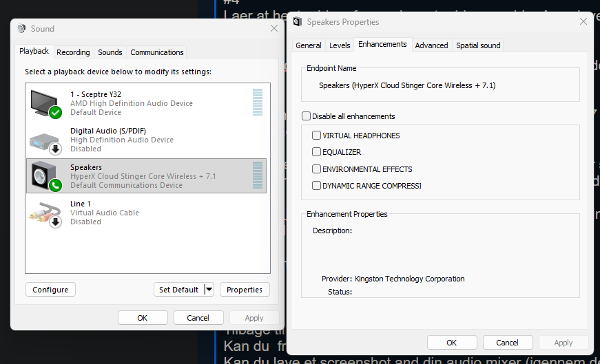This screenshot has height=364, width=600.
Task: Switch to the General tab in Speakers Properties
Action: point(309,45)
